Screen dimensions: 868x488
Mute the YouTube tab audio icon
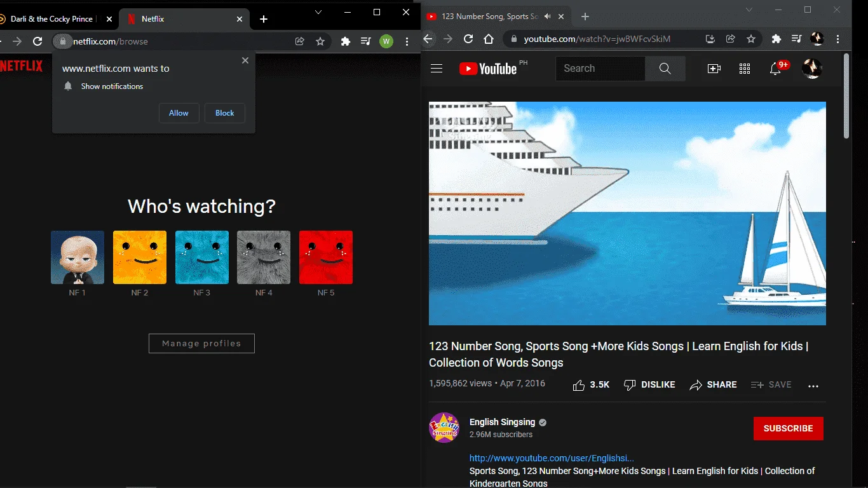[548, 17]
